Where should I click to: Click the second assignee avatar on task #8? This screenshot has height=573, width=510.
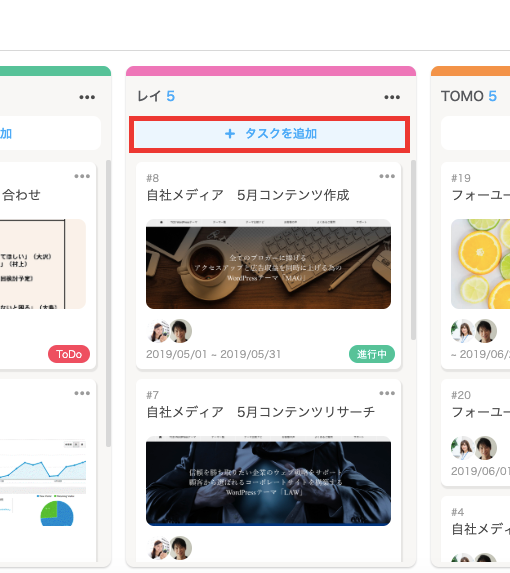180,331
